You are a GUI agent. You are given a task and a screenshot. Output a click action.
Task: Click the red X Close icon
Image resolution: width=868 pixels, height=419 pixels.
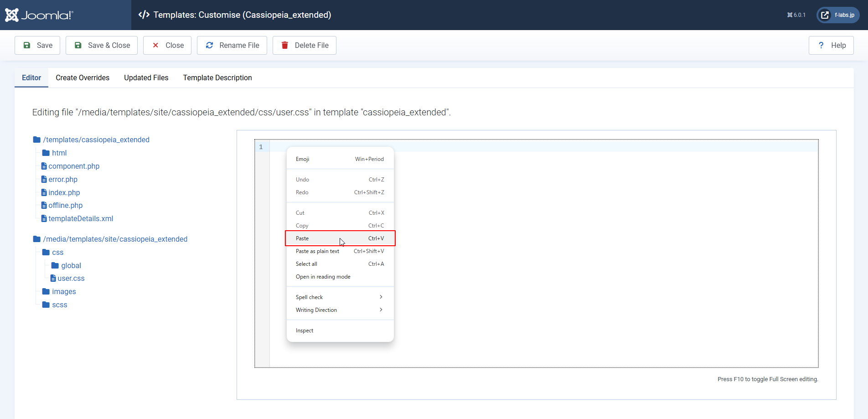pyautogui.click(x=155, y=45)
